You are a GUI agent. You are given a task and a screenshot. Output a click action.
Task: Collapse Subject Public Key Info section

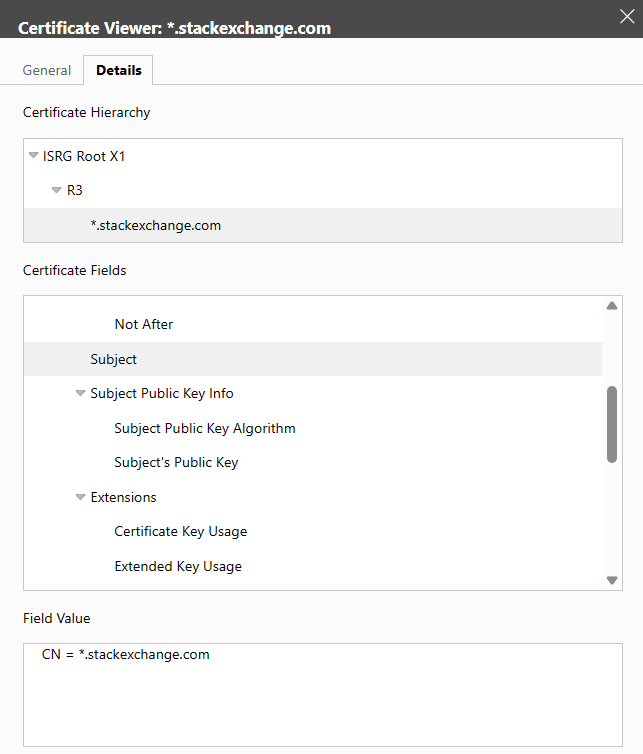[80, 393]
